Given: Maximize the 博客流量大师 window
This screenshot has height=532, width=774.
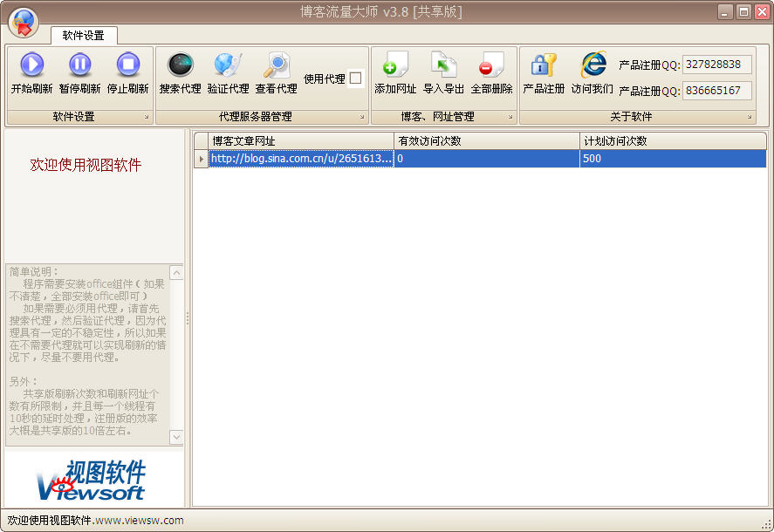Looking at the screenshot, I should point(743,12).
